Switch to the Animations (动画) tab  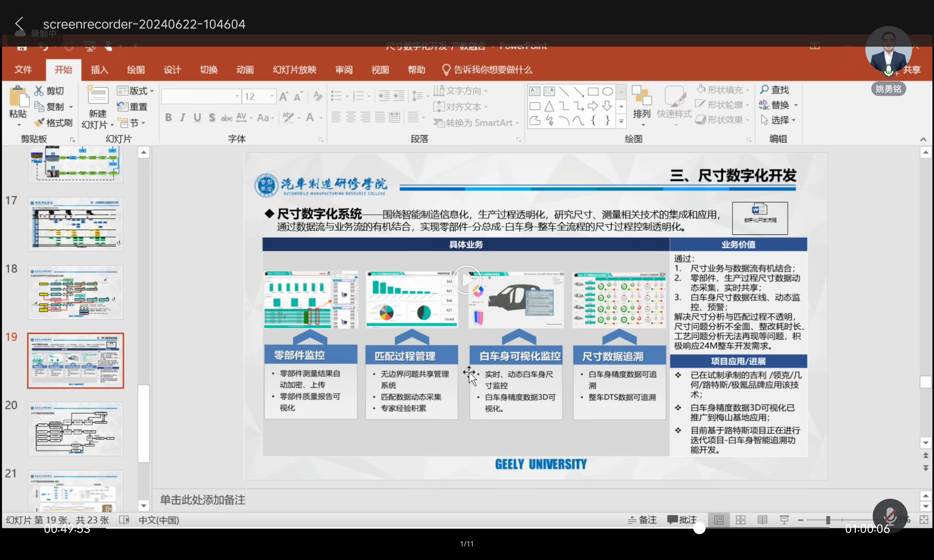point(245,70)
